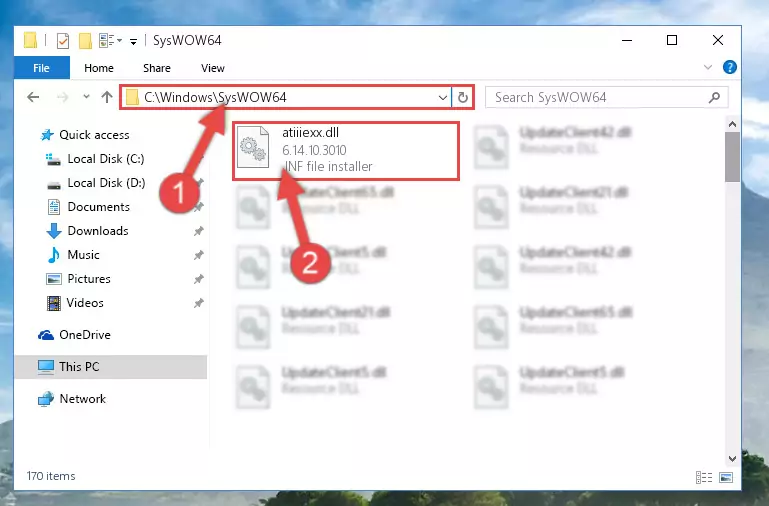Click the address bar path C:\Windows\SysWOW64
This screenshot has width=769, height=506.
click(x=215, y=97)
